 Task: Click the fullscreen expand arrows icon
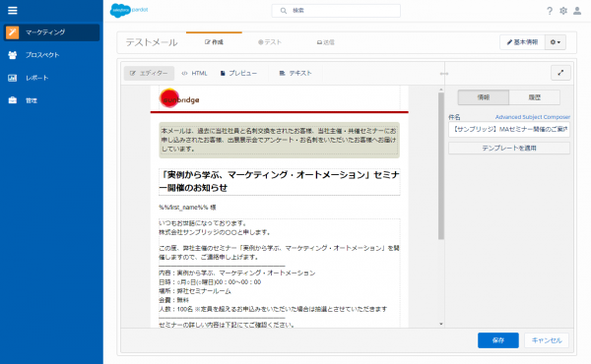point(560,73)
